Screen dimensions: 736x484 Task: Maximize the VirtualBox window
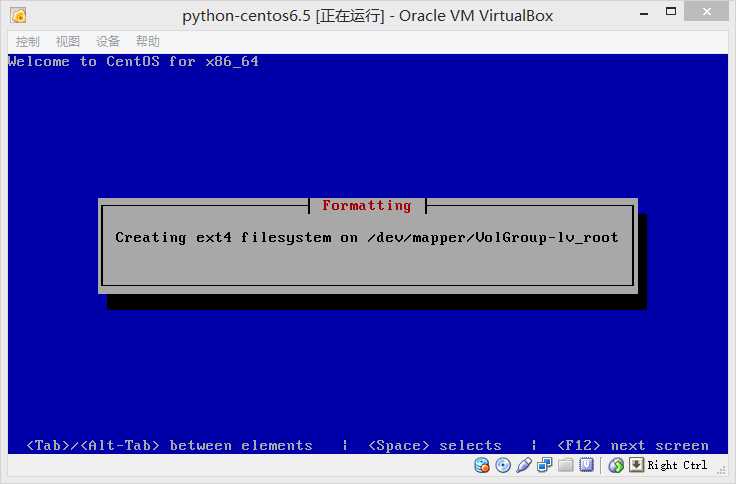671,11
